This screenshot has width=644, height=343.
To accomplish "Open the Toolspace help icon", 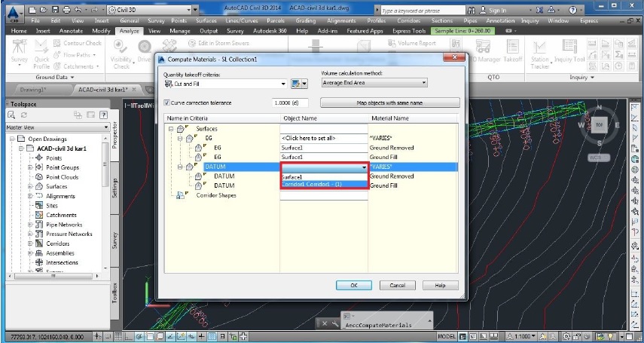I will click(x=103, y=115).
